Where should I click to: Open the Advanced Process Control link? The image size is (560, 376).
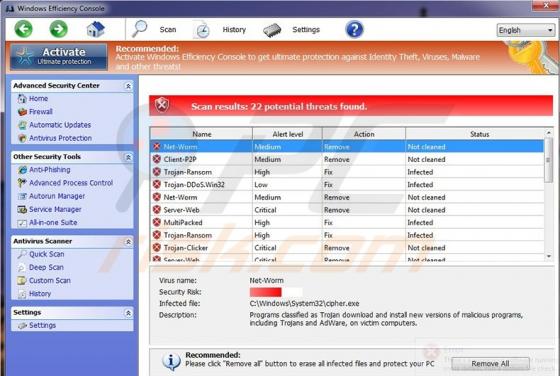click(x=71, y=183)
